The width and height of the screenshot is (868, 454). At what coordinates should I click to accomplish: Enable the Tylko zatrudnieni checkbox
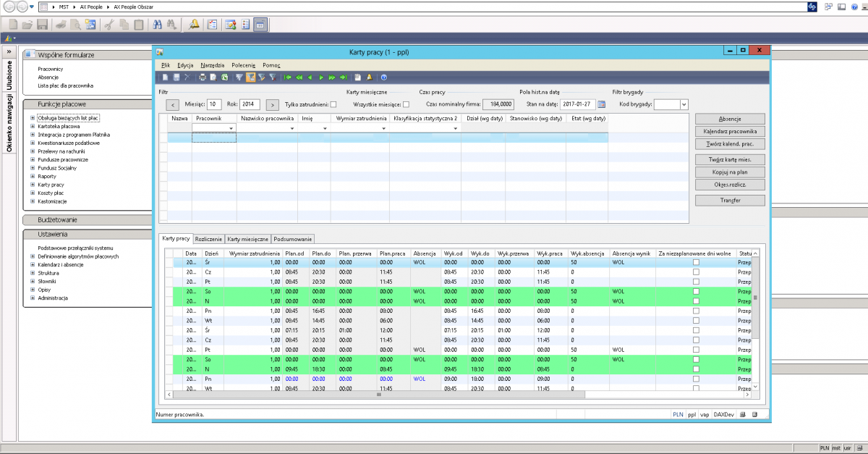point(333,104)
